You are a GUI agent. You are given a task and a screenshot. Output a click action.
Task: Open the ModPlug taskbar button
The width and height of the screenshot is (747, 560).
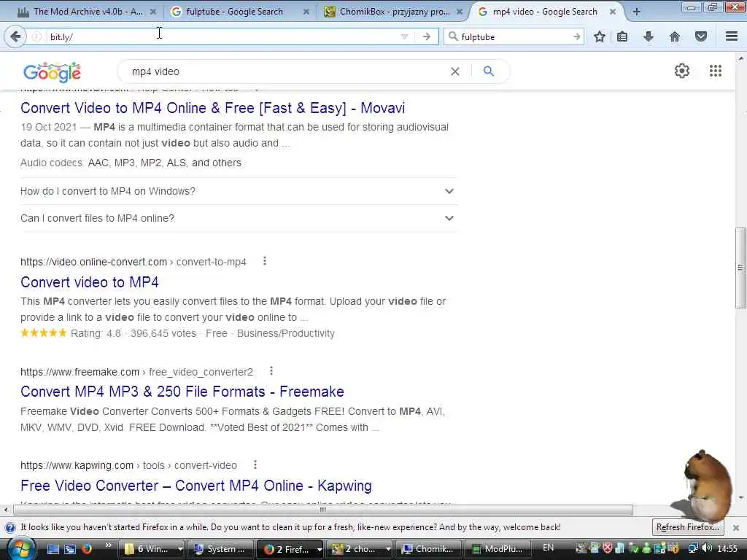[498, 549]
